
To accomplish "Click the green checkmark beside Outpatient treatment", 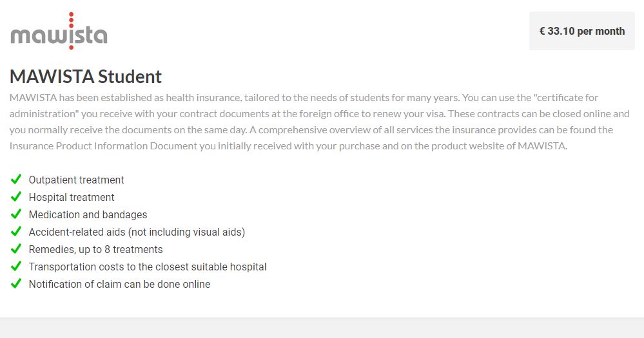I will click(16, 179).
